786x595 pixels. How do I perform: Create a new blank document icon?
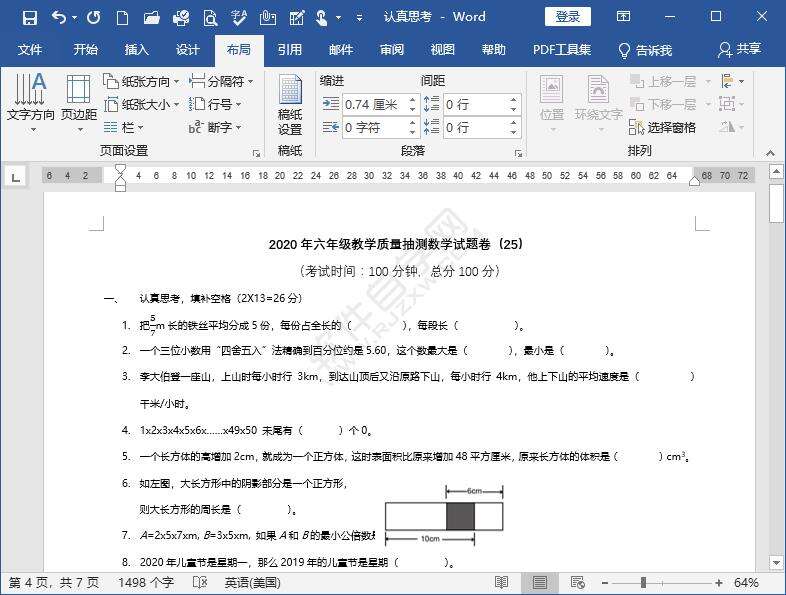122,18
